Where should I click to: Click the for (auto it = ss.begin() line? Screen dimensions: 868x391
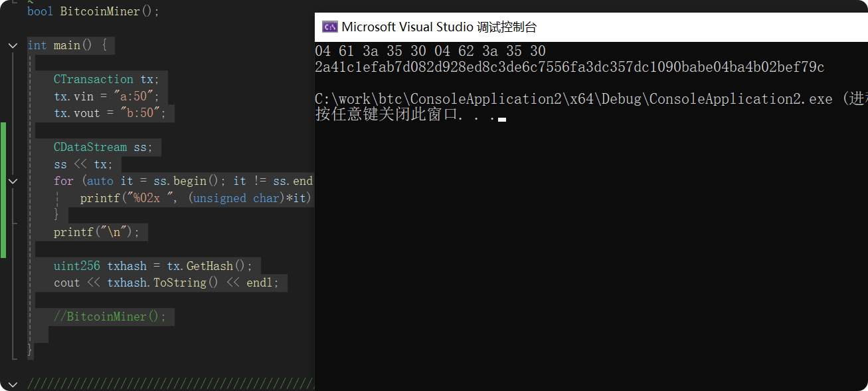pyautogui.click(x=183, y=181)
